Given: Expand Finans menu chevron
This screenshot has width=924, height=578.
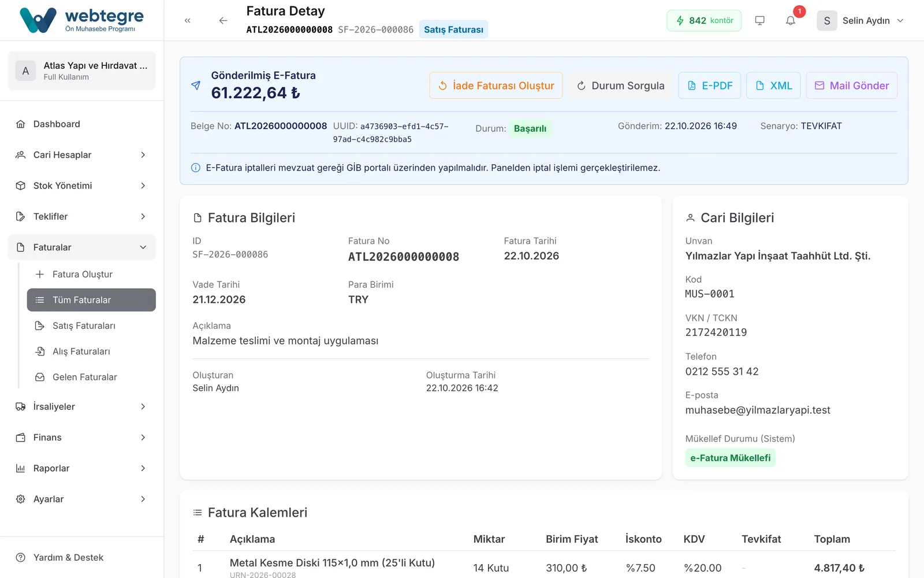Looking at the screenshot, I should 143,438.
